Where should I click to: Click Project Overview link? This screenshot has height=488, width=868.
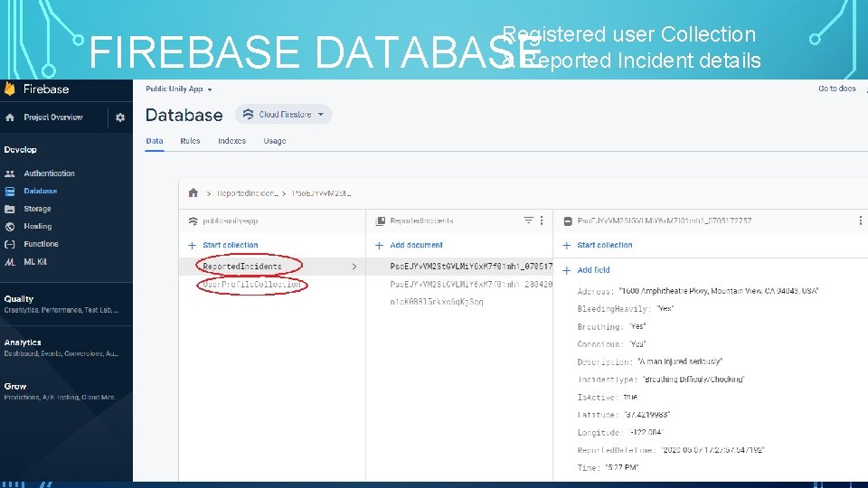point(53,117)
